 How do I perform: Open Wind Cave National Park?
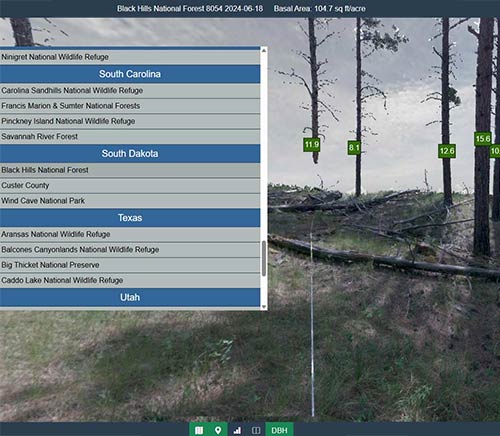coord(130,201)
